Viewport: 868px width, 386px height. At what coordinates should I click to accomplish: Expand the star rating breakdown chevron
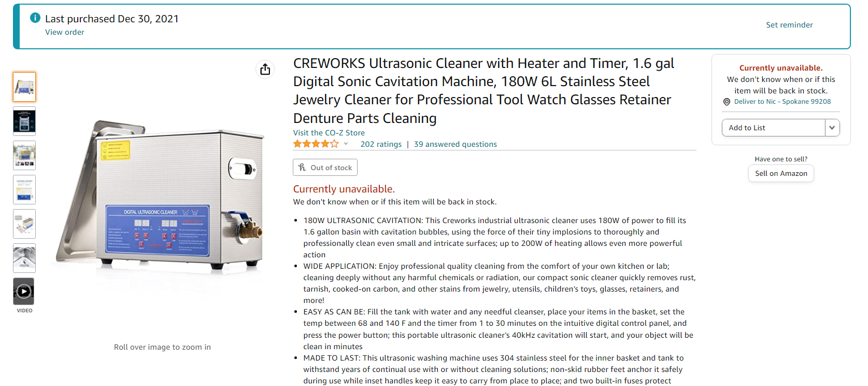click(x=346, y=144)
